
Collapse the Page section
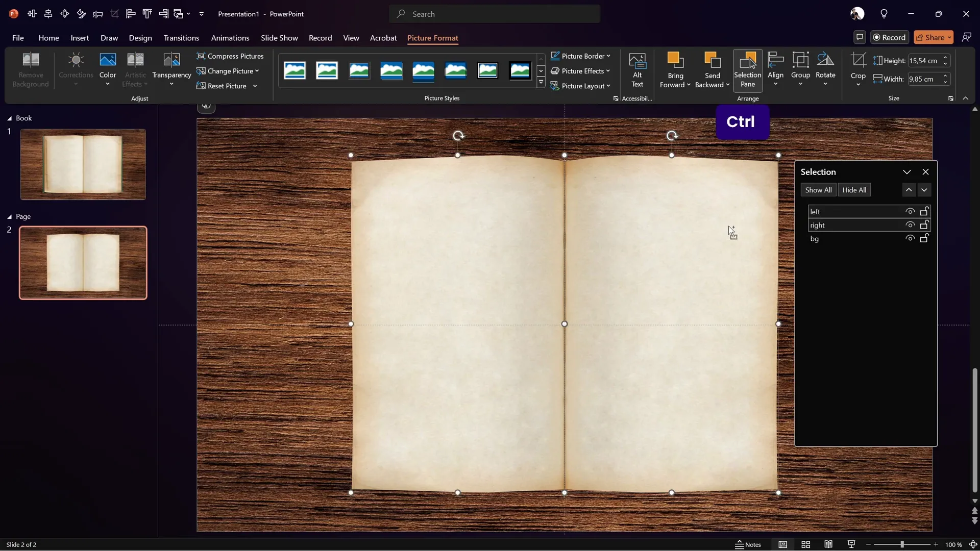9,217
